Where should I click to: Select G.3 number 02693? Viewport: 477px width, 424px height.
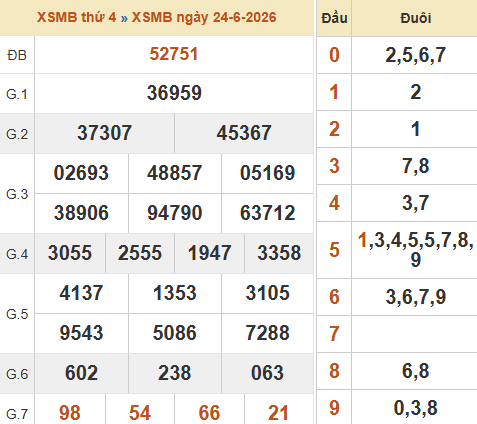coord(81,173)
